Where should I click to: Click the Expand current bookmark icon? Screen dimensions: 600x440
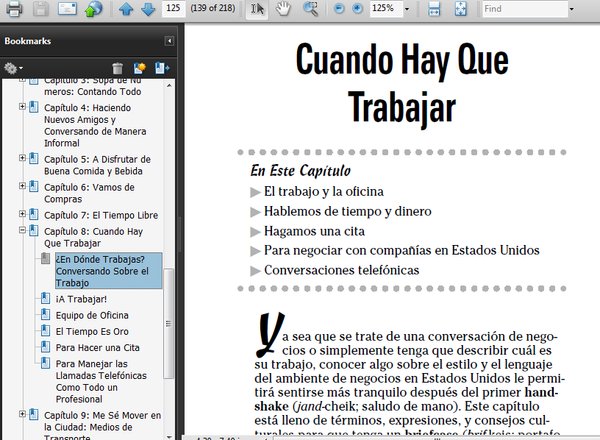point(162,68)
